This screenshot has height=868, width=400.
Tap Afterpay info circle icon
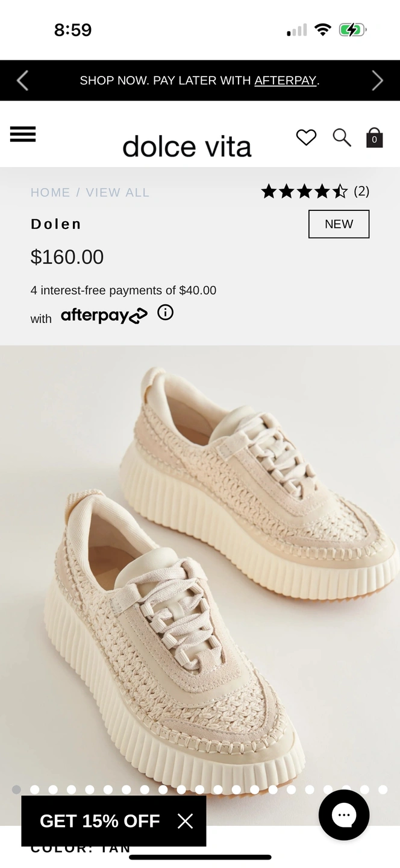point(165,313)
